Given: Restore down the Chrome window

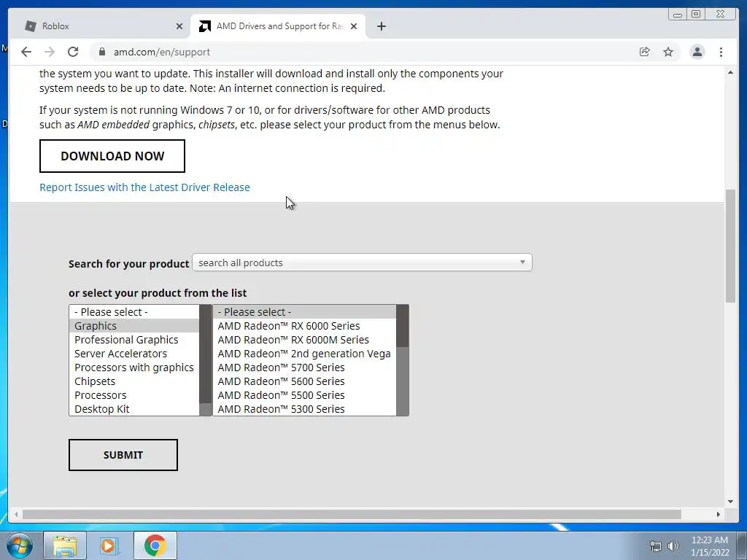Looking at the screenshot, I should pyautogui.click(x=696, y=15).
